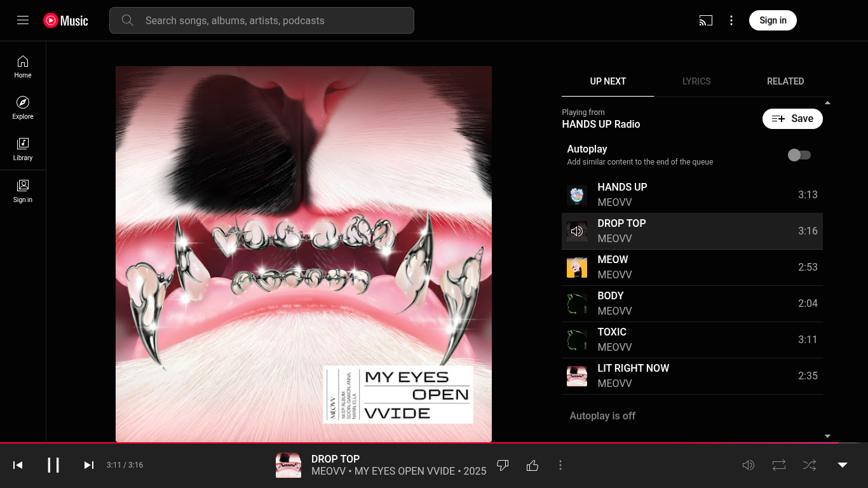This screenshot has width=868, height=488.
Task: Click the header Sign in button
Action: [x=773, y=20]
